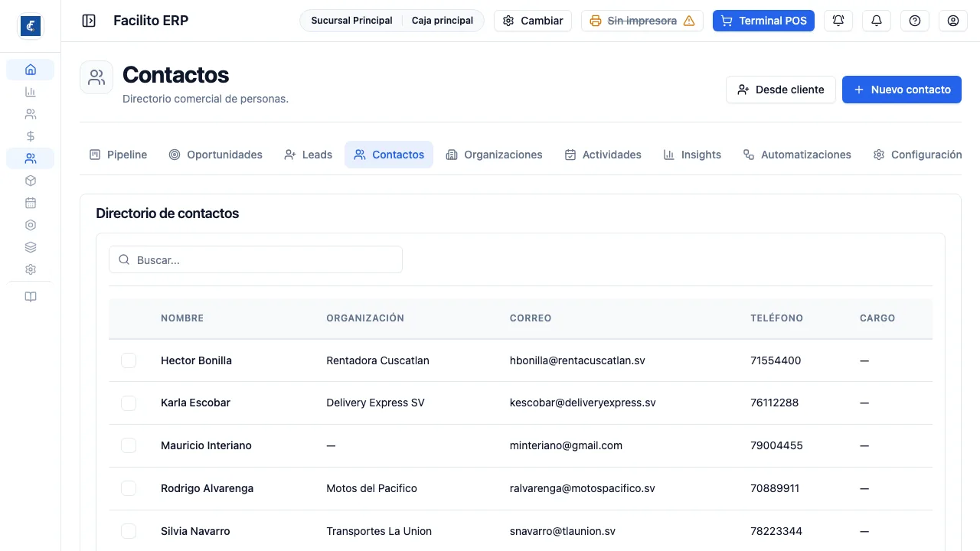The width and height of the screenshot is (980, 551).
Task: Open the help question mark icon
Action: coord(915,21)
